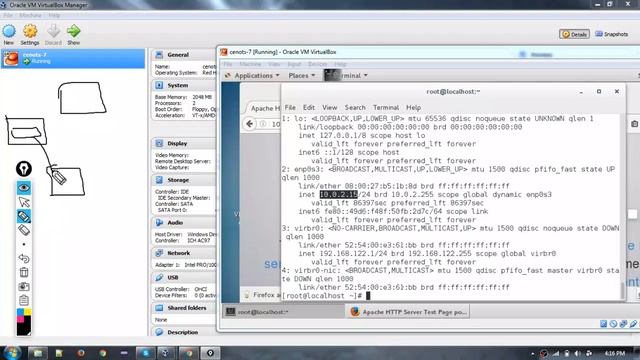Open the Audio section header
640x360 pixels.
pyautogui.click(x=175, y=223)
